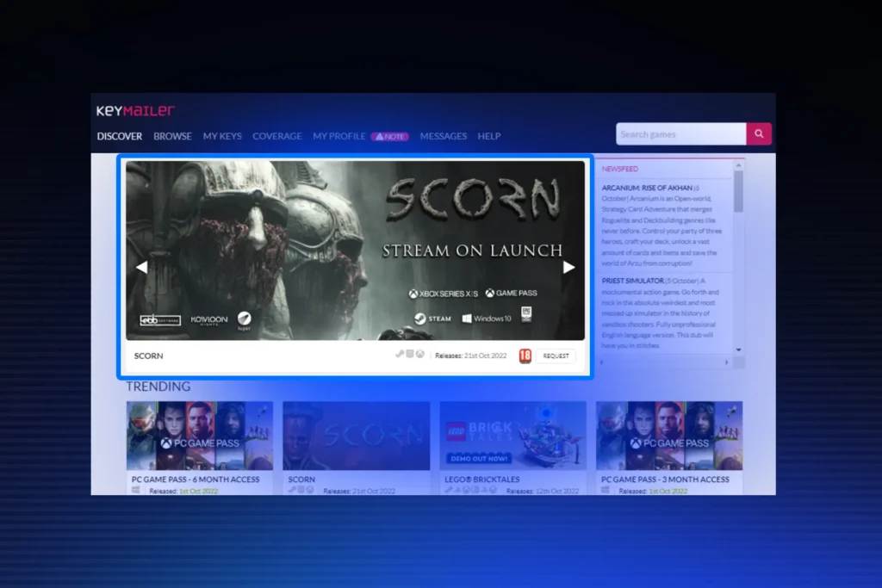
Task: Click the newsfeed vertical scrollbar thumb
Action: pos(738,191)
